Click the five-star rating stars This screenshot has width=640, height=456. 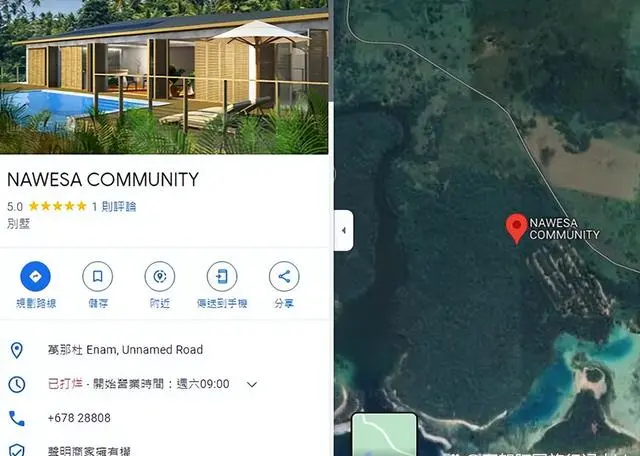point(58,206)
